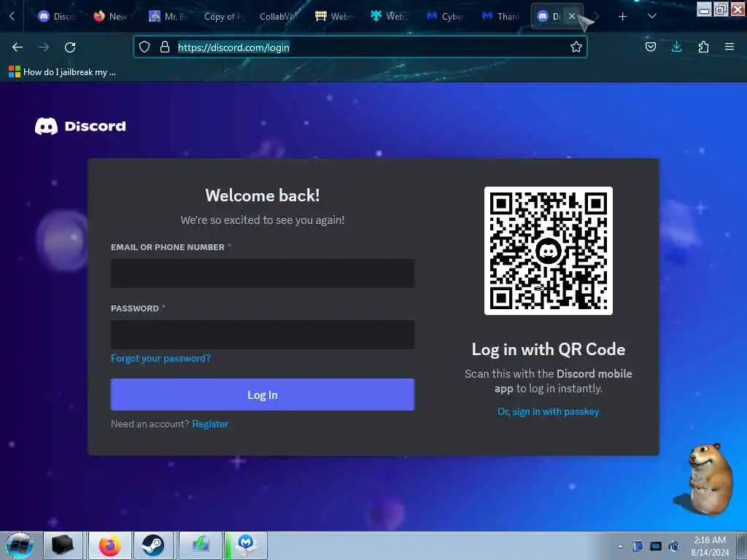Image resolution: width=747 pixels, height=560 pixels.
Task: Switch to the Cybe tab
Action: click(x=444, y=17)
